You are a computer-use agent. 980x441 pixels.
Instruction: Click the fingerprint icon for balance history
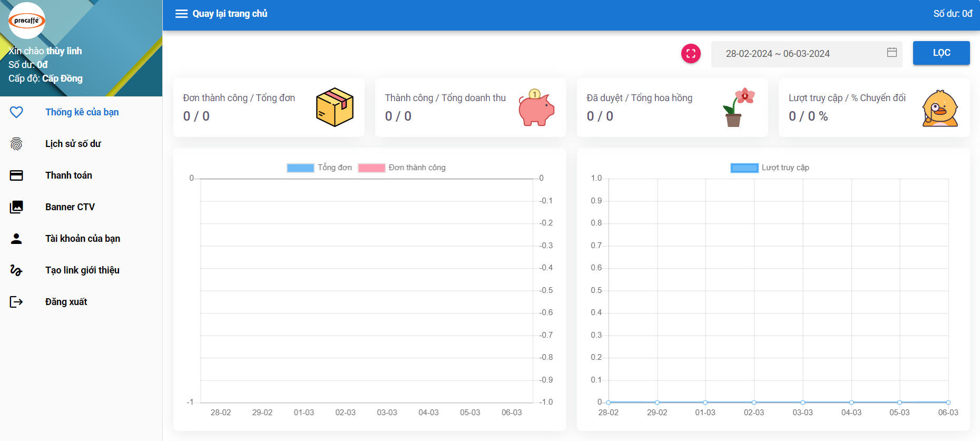coord(16,144)
